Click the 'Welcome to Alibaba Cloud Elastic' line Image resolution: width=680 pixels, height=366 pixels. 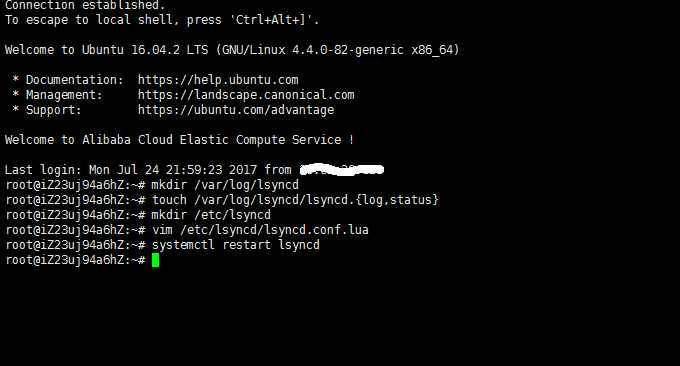[180, 140]
